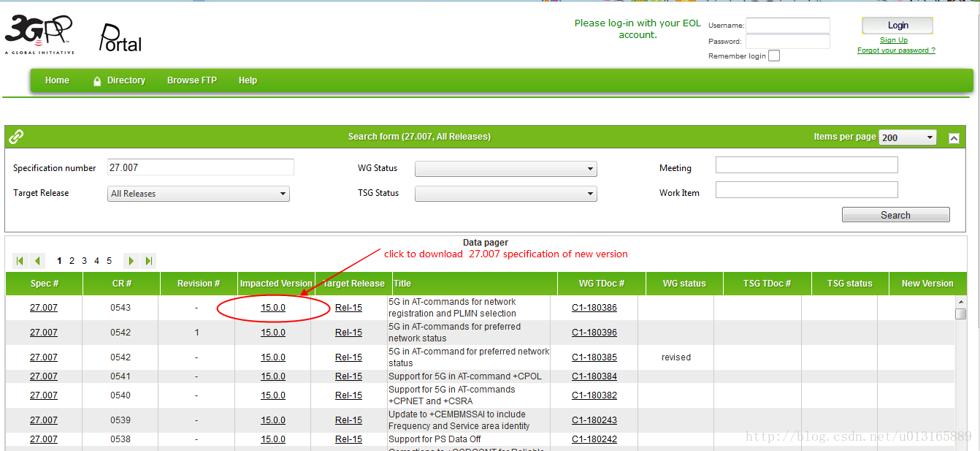Open TDoc C1-180242 link
Screen dimensions: 980x451
click(594, 439)
